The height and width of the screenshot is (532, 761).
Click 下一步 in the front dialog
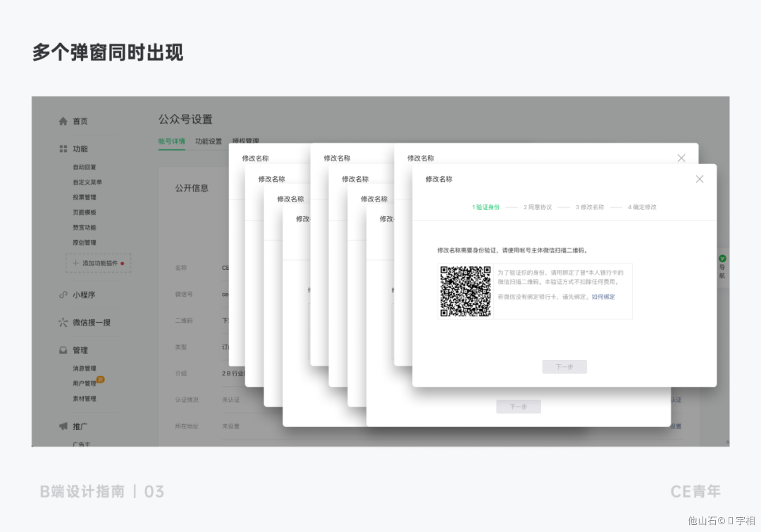point(564,367)
